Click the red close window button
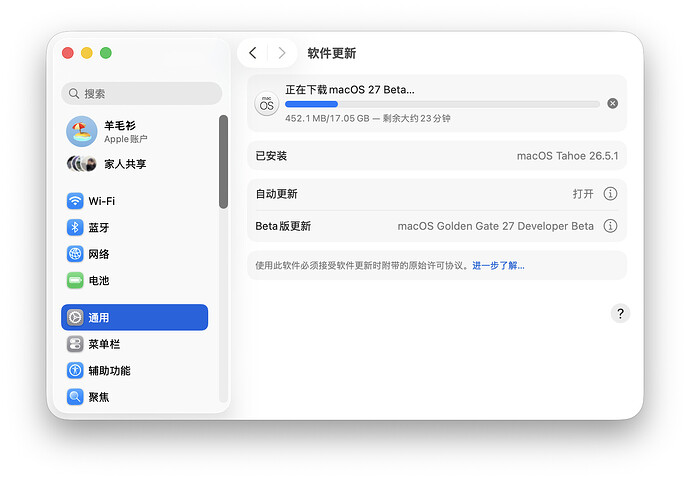The height and width of the screenshot is (480, 690). [x=68, y=53]
